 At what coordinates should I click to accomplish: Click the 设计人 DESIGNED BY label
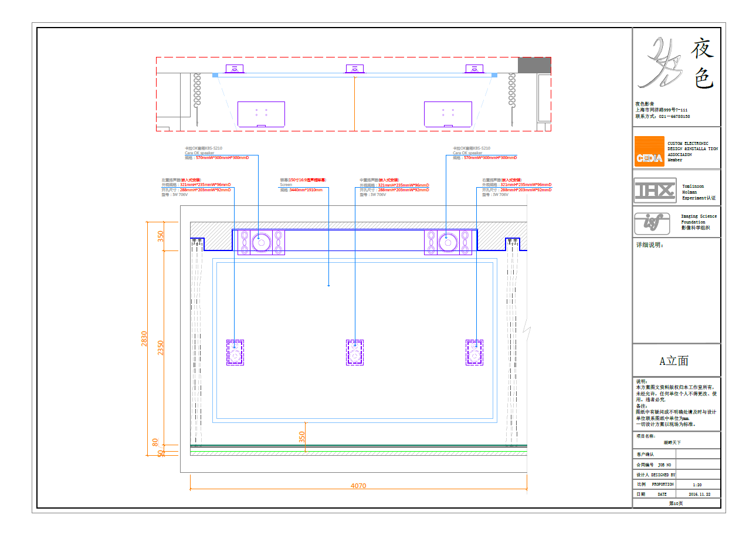click(x=656, y=474)
